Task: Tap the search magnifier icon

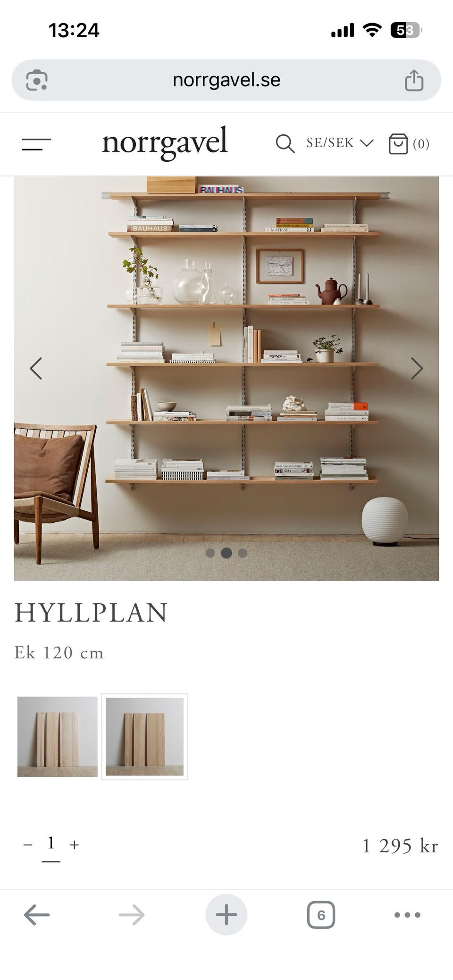Action: [x=285, y=143]
